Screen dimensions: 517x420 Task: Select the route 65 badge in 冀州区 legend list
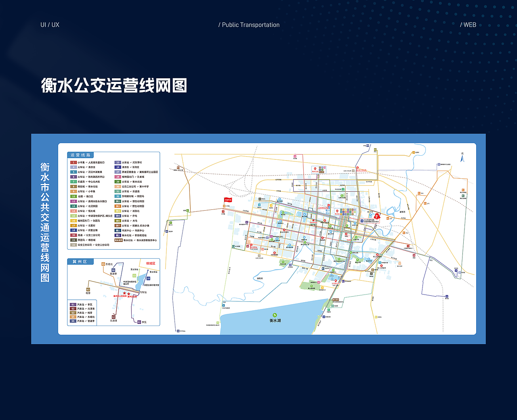73,317
